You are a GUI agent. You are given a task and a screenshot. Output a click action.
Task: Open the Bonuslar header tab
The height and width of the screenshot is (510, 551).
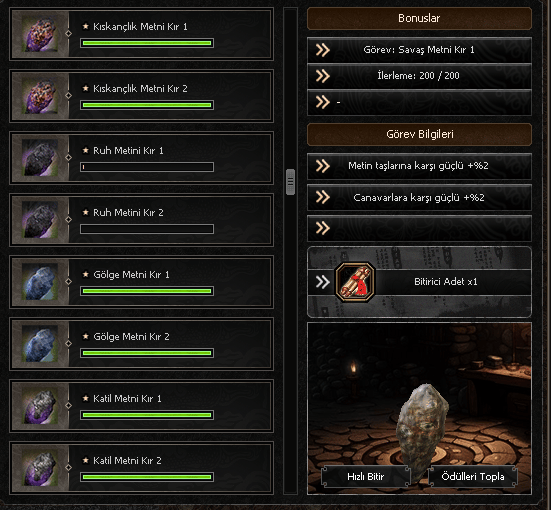[419, 18]
